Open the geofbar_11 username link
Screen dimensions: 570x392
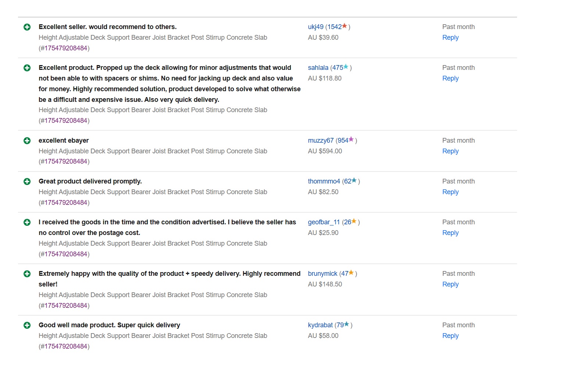tap(324, 222)
